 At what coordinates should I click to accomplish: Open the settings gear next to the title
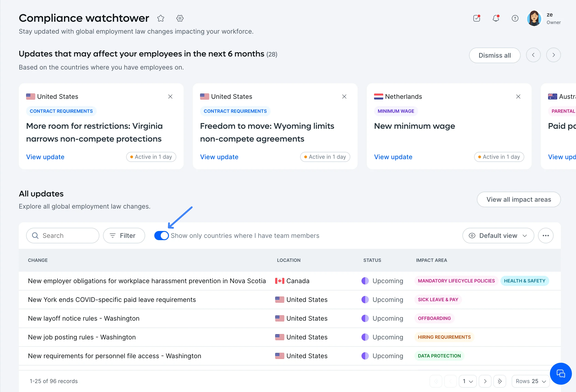tap(180, 18)
